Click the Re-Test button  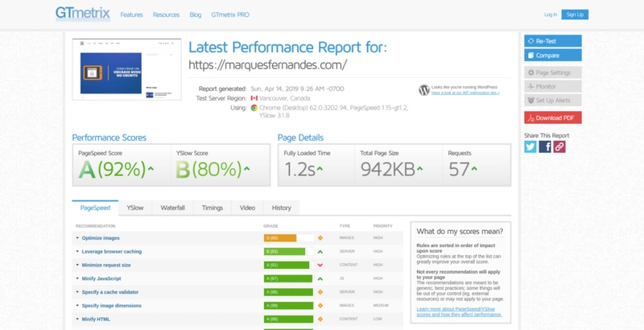coord(553,41)
